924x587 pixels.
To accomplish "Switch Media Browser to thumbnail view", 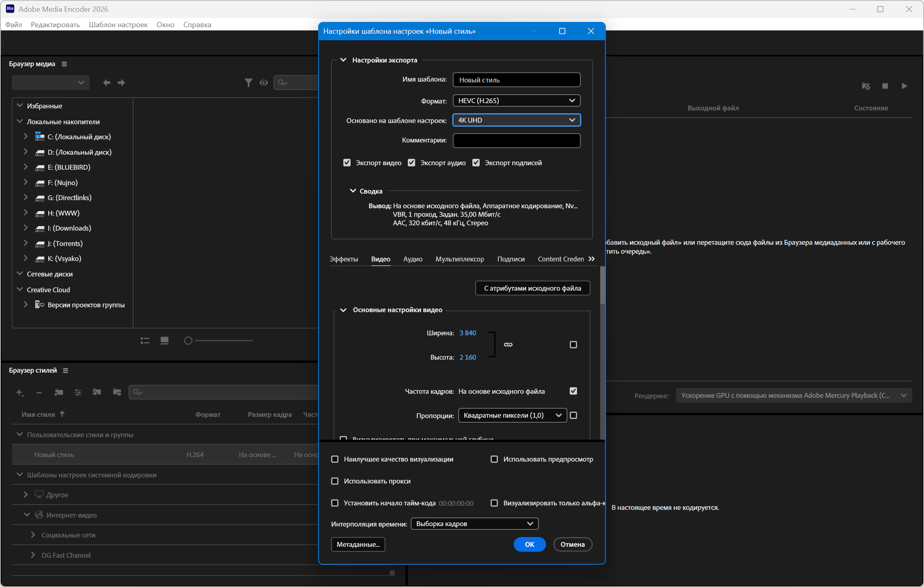I will pyautogui.click(x=164, y=341).
